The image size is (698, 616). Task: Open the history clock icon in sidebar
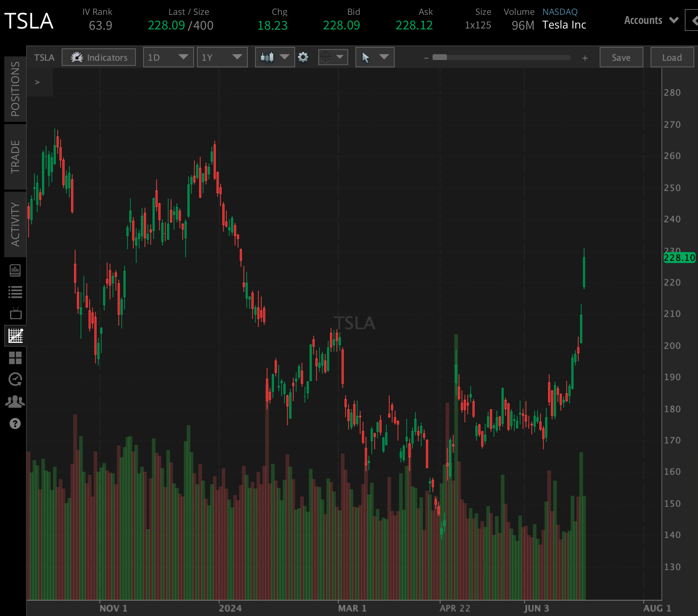click(14, 379)
